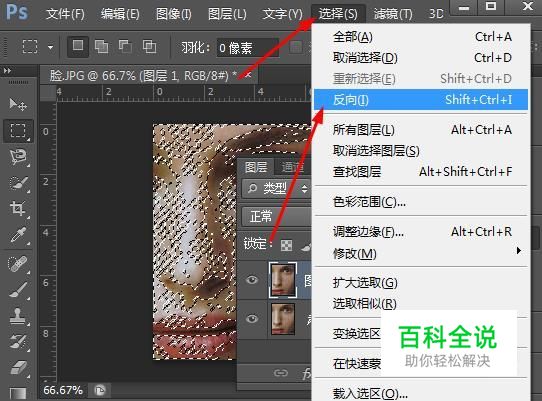Select the top layer thumbnail

(283, 280)
